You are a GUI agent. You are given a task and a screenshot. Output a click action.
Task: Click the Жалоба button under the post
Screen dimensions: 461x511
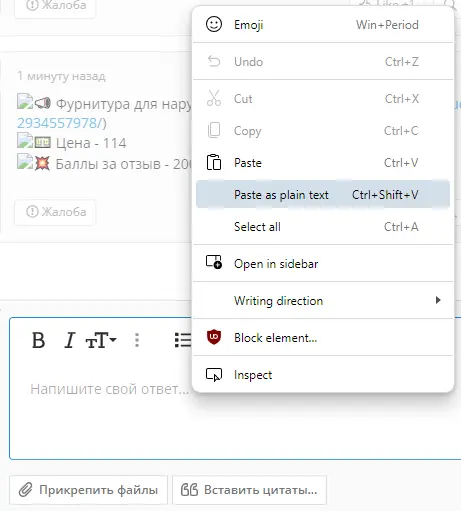tap(55, 212)
